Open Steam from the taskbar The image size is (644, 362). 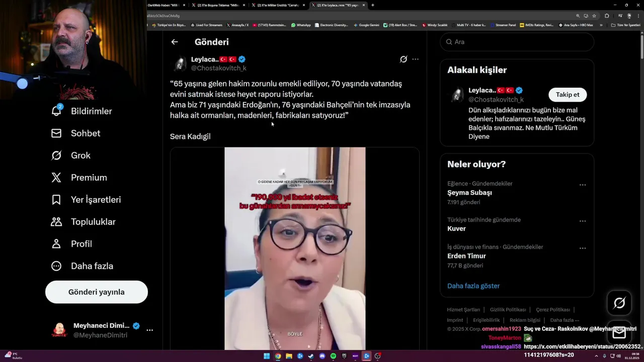tap(311, 356)
